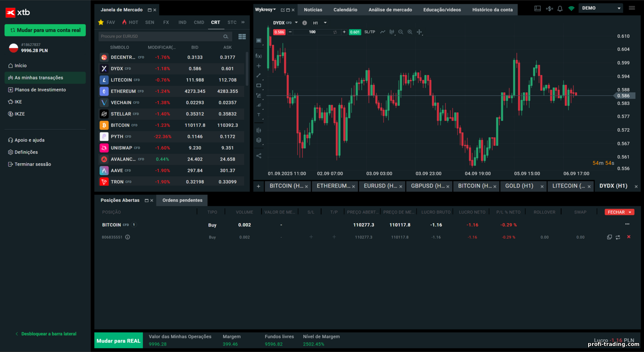The height and width of the screenshot is (352, 644).
Task: Open the FECHAR close-positions dropdown
Action: coord(630,212)
